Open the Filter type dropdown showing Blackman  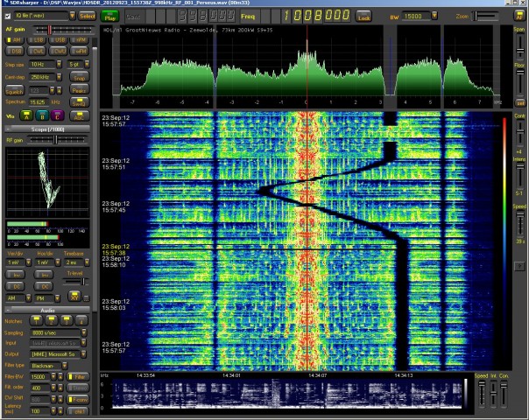pos(65,366)
